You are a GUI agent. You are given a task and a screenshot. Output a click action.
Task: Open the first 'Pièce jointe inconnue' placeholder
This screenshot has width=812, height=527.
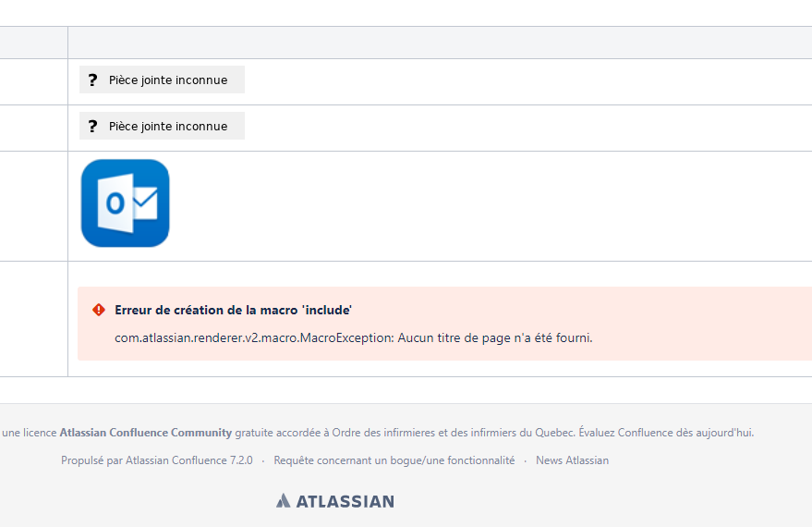(162, 80)
